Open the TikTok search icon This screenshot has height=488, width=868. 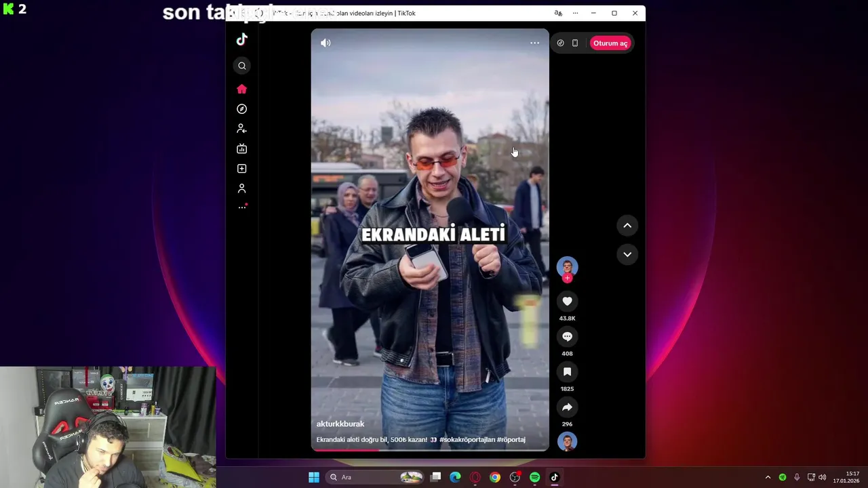pyautogui.click(x=242, y=66)
